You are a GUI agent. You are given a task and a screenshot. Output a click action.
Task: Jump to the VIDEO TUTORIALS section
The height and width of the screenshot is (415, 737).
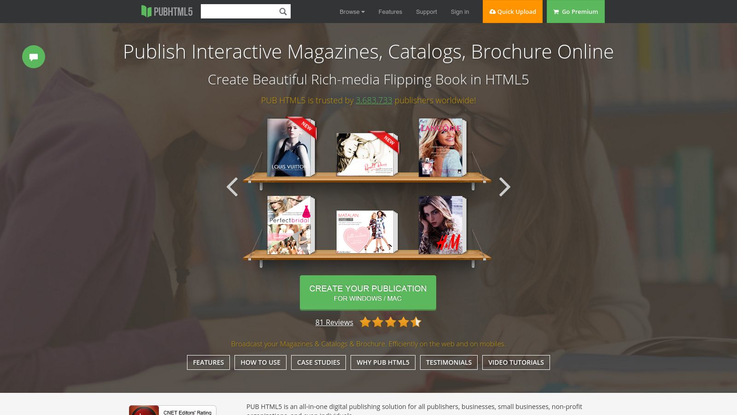516,362
